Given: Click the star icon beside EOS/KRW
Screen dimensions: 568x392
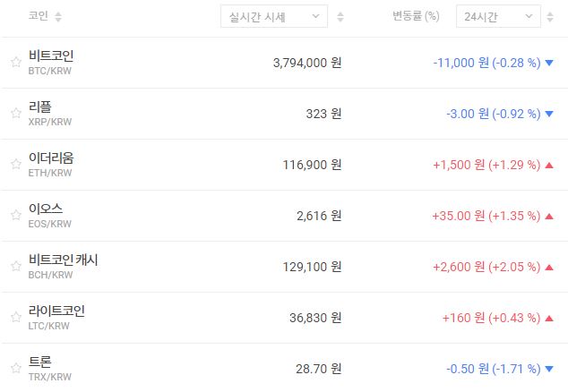Looking at the screenshot, I should (15, 215).
